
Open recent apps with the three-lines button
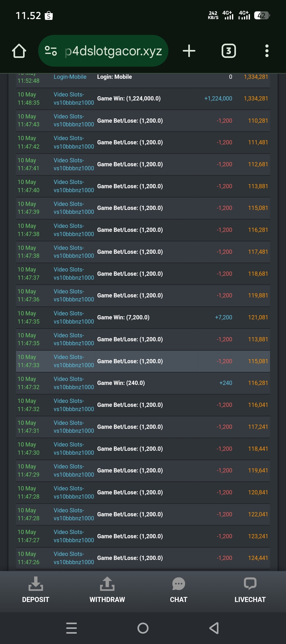click(x=71, y=628)
